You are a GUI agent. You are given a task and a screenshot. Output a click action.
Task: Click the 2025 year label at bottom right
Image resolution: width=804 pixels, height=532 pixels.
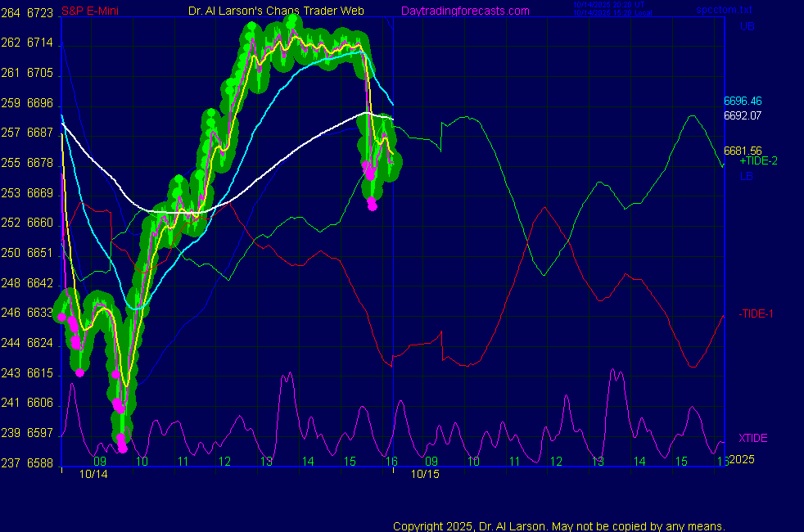click(741, 459)
